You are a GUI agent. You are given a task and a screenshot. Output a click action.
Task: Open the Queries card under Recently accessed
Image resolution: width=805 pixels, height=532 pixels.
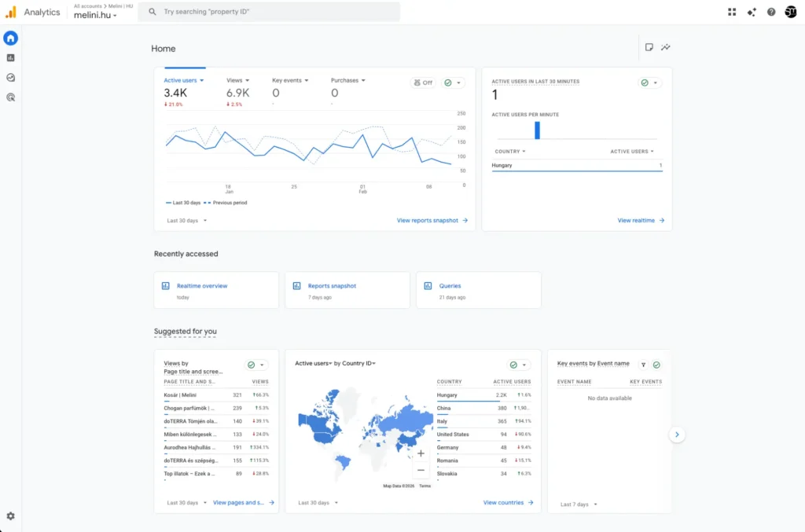478,290
